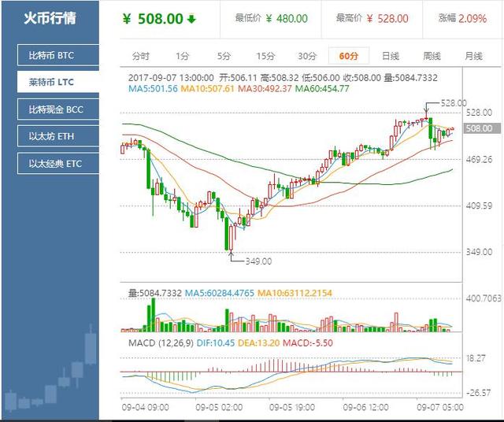Select the 60分 interval tab
Viewport: 504px width, 422px height.
349,56
